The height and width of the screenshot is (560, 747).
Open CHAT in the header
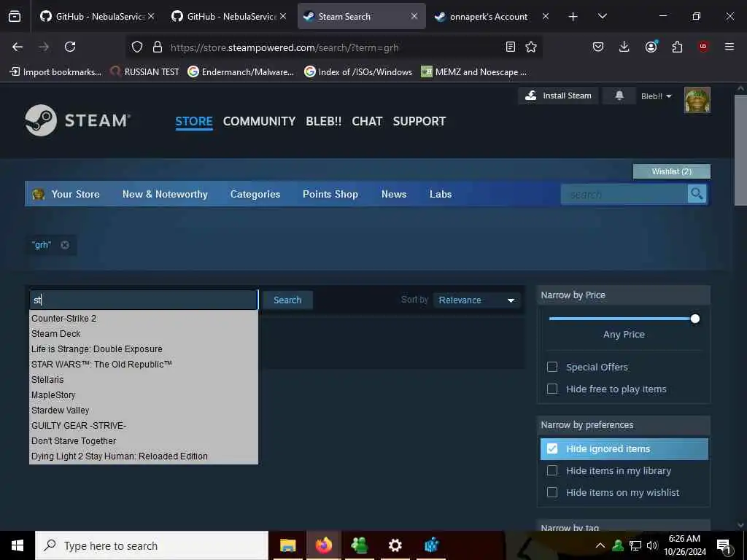tap(367, 121)
